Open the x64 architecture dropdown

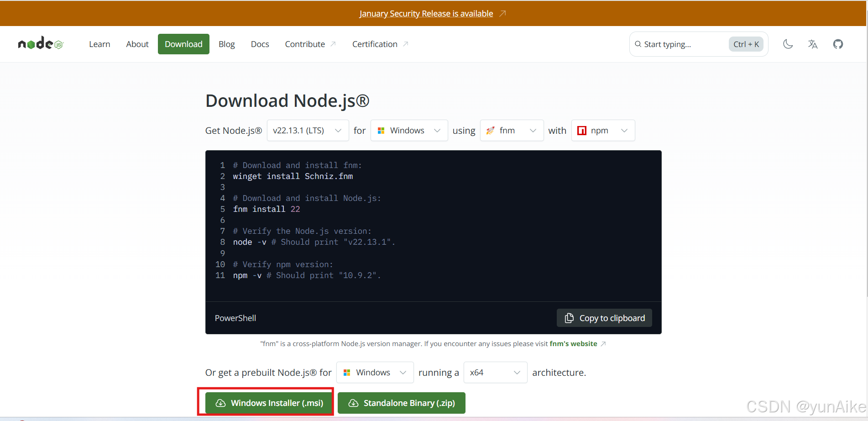tap(495, 373)
